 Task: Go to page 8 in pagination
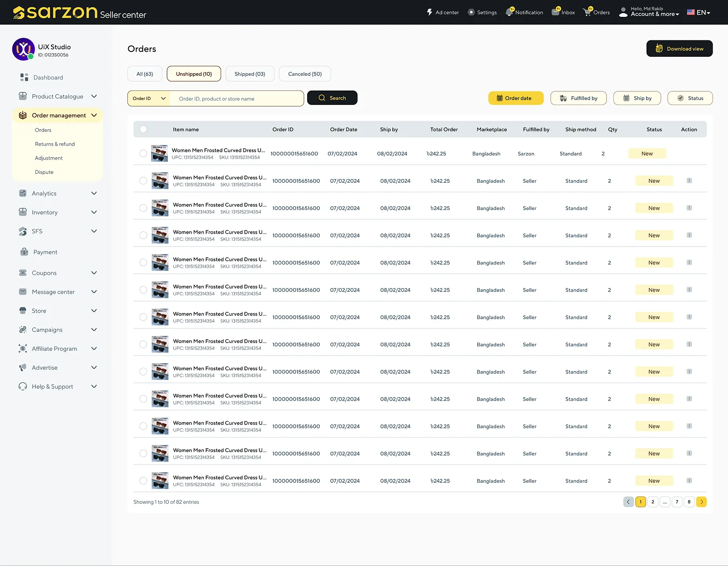tap(689, 502)
